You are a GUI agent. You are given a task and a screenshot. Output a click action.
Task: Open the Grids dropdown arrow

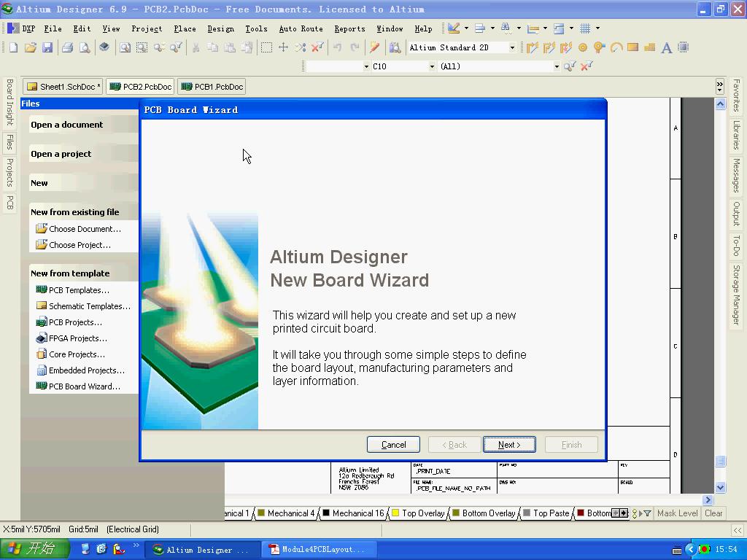tap(597, 28)
